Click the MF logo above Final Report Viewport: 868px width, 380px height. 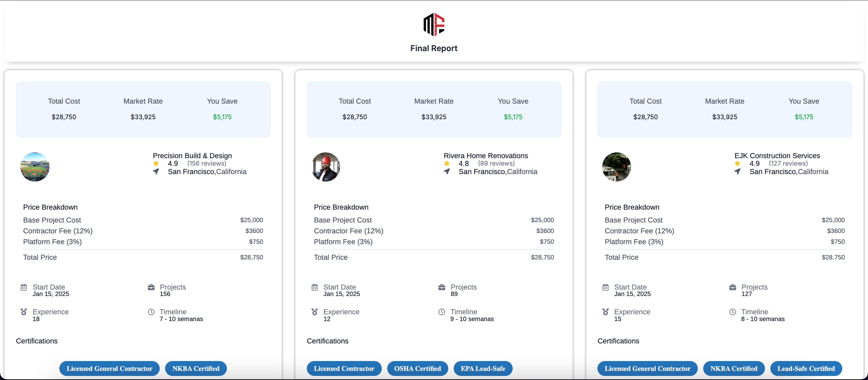coord(434,24)
